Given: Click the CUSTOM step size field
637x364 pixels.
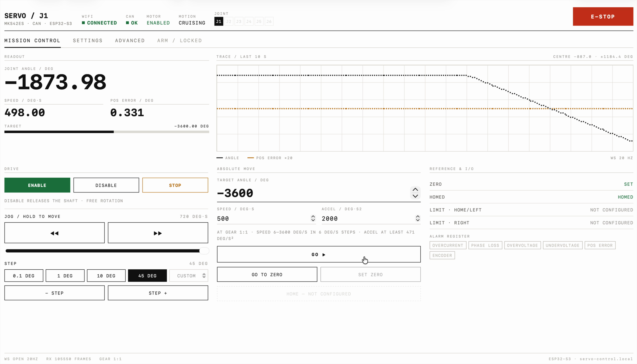Looking at the screenshot, I should [x=188, y=275].
